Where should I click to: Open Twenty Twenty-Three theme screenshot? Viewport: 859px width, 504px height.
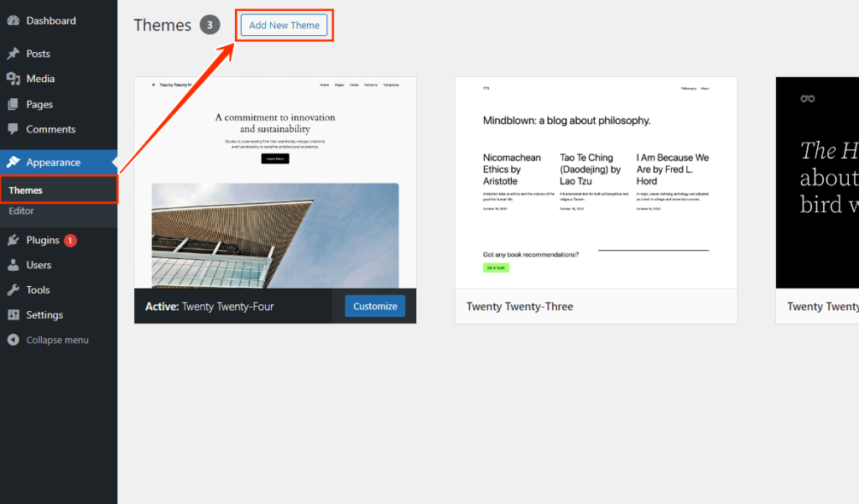pyautogui.click(x=596, y=183)
